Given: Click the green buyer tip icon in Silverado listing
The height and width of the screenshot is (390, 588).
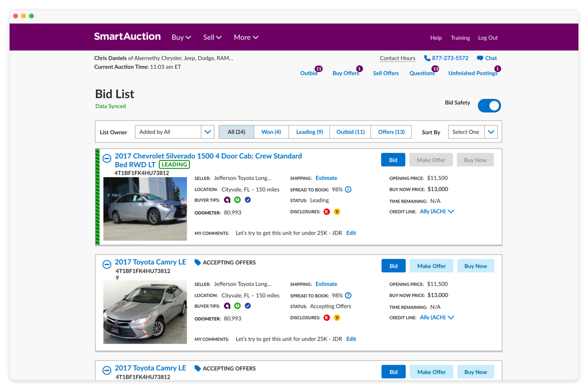Looking at the screenshot, I should (237, 200).
